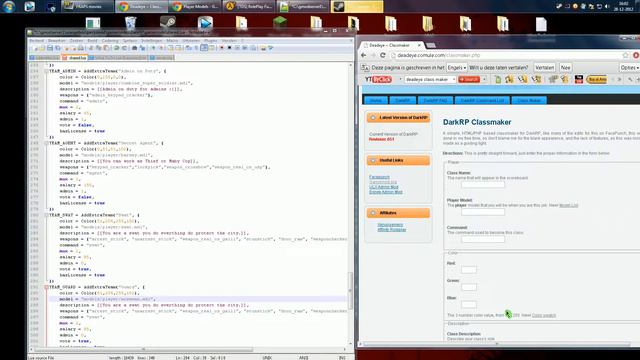Click the Green color value field
The image size is (640, 360).
coord(469,287)
